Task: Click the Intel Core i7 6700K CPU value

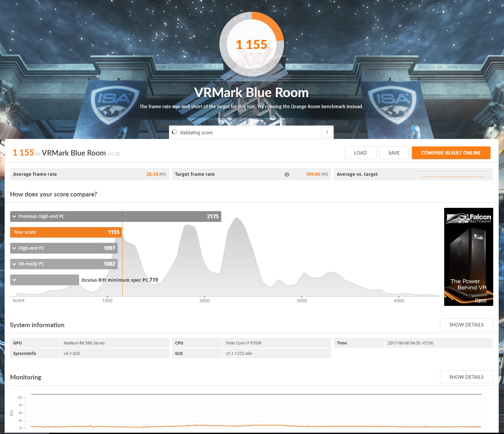Action: [244, 343]
